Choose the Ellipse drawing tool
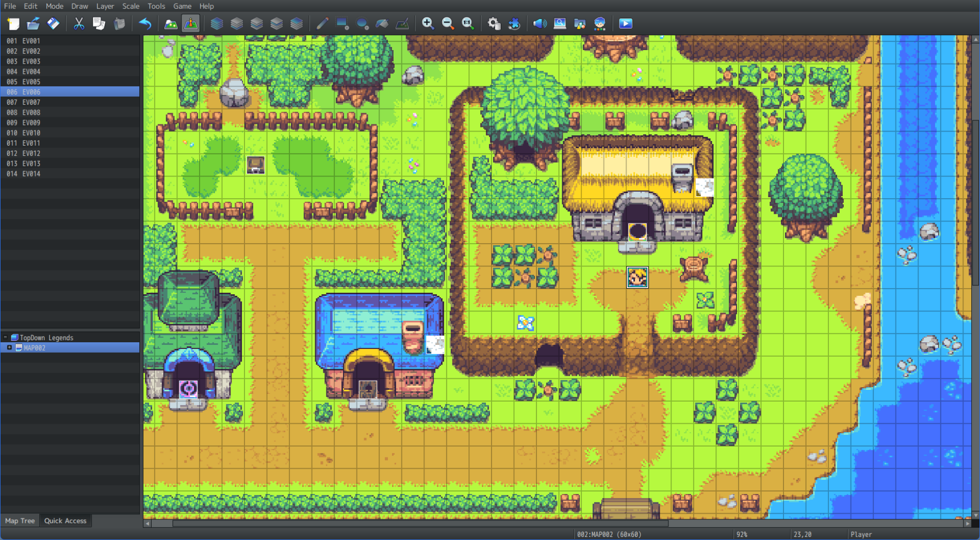 (363, 23)
